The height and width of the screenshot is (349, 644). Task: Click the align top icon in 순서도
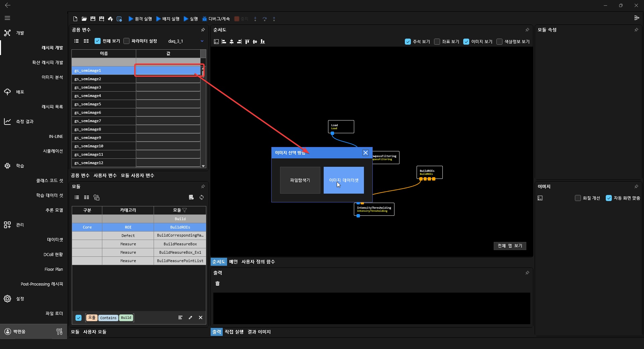pos(247,42)
